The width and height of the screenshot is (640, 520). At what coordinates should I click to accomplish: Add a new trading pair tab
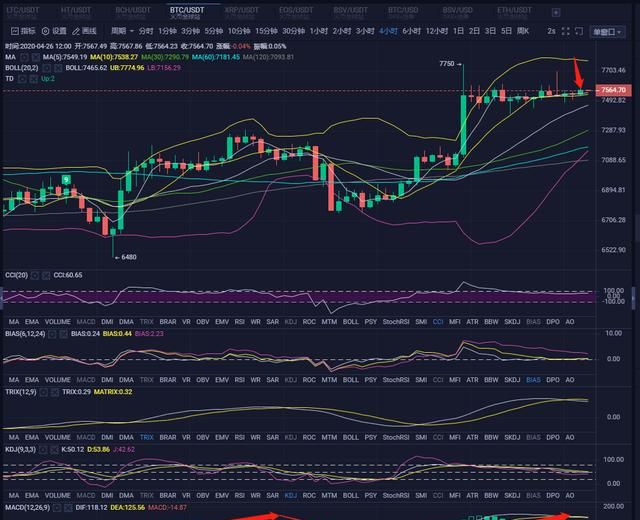(x=556, y=13)
